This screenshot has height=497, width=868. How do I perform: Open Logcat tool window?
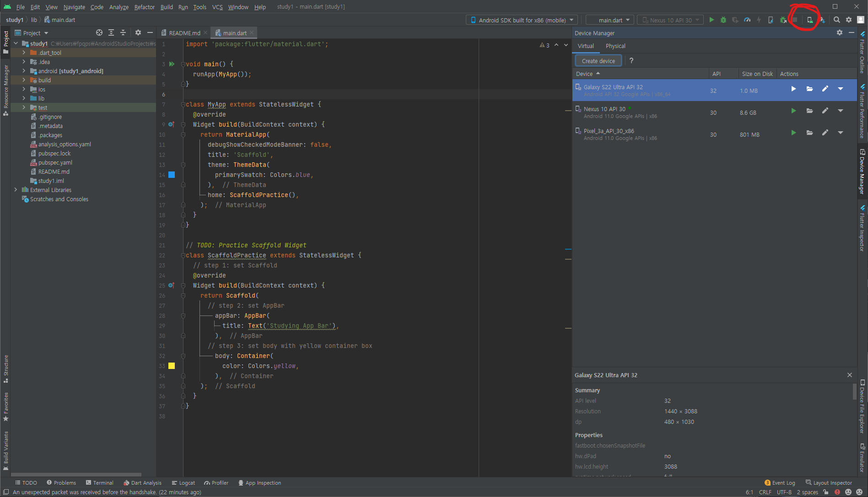183,483
